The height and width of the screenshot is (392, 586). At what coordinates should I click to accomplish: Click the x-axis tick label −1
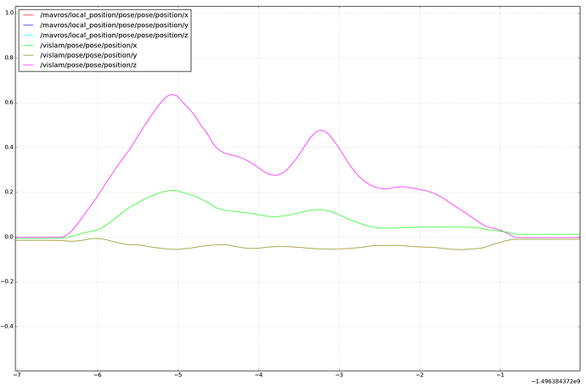point(500,374)
